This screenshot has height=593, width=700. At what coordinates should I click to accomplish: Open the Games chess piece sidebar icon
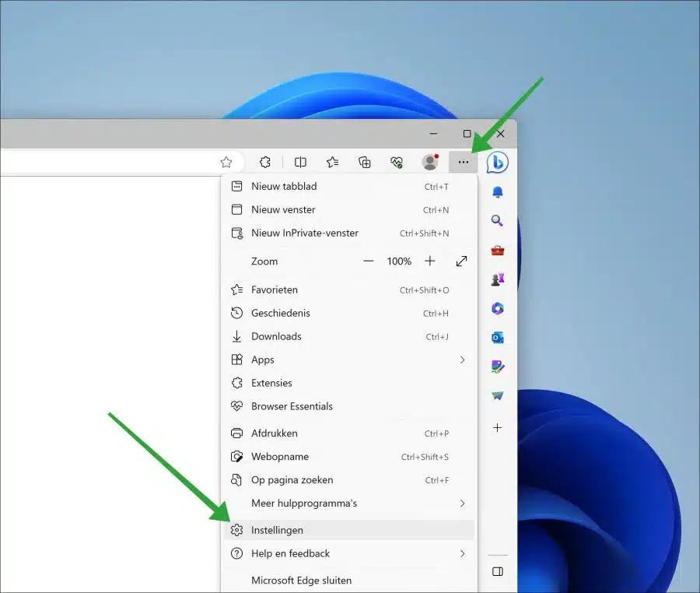[497, 279]
